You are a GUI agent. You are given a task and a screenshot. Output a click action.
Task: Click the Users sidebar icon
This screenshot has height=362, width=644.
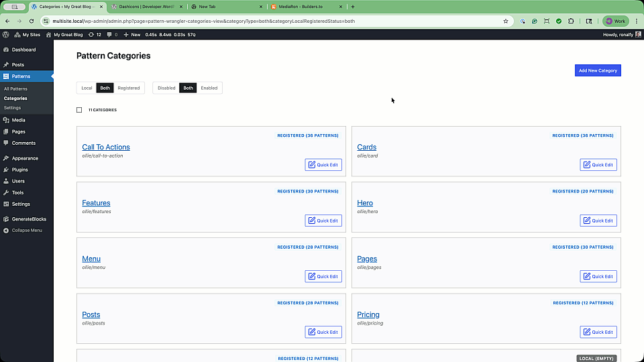(6, 181)
